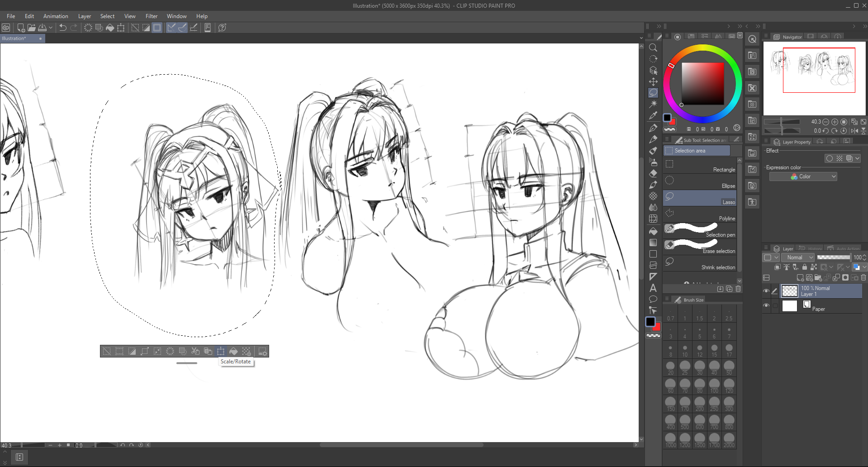Choose the Selection pen sub tool
The image size is (868, 467).
pyautogui.click(x=700, y=231)
